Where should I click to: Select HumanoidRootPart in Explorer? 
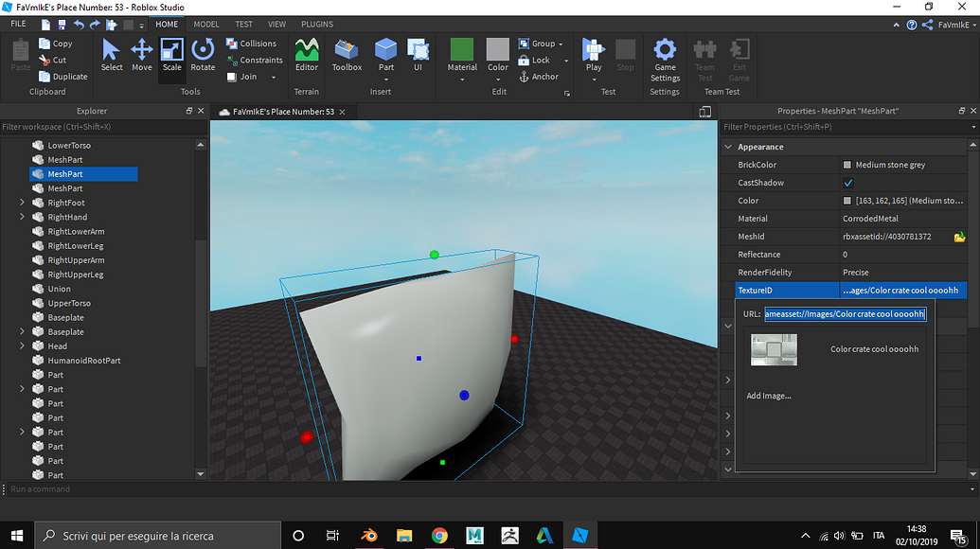coord(83,361)
